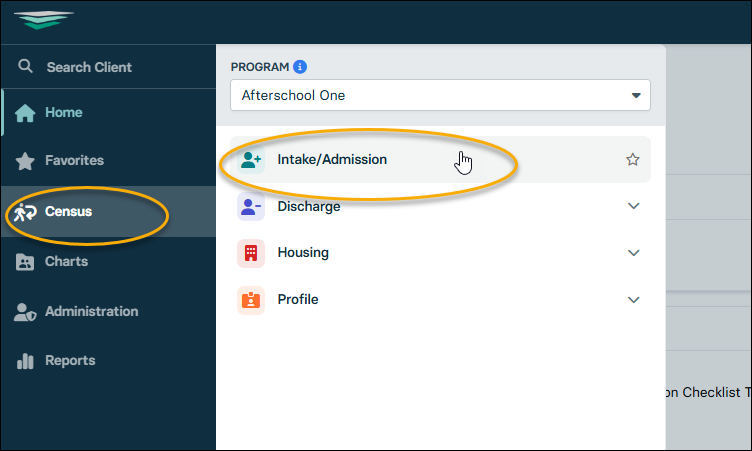Expand the Housing section chevron
Screen dimensions: 752x451
tap(632, 253)
